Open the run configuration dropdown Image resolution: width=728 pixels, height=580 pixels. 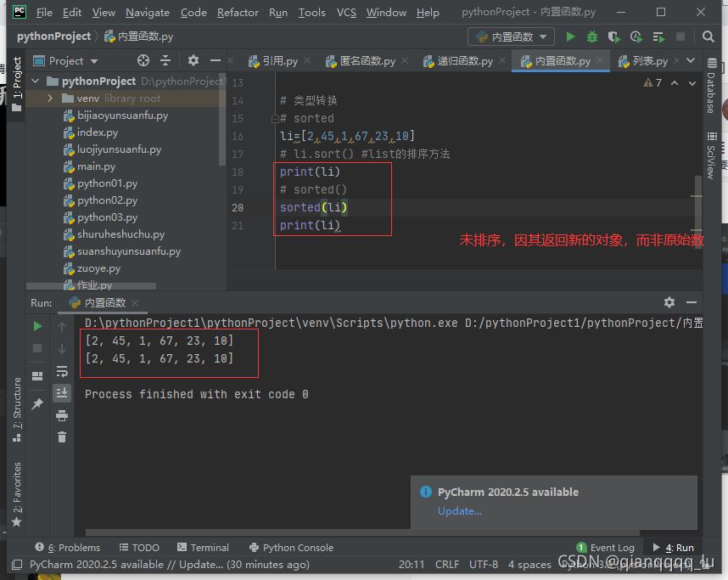511,37
